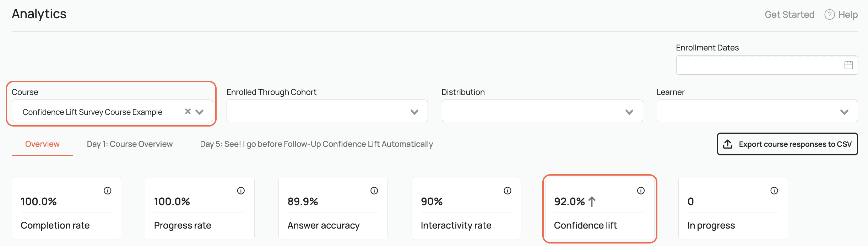Show info for Interactivity rate card

coord(508,191)
